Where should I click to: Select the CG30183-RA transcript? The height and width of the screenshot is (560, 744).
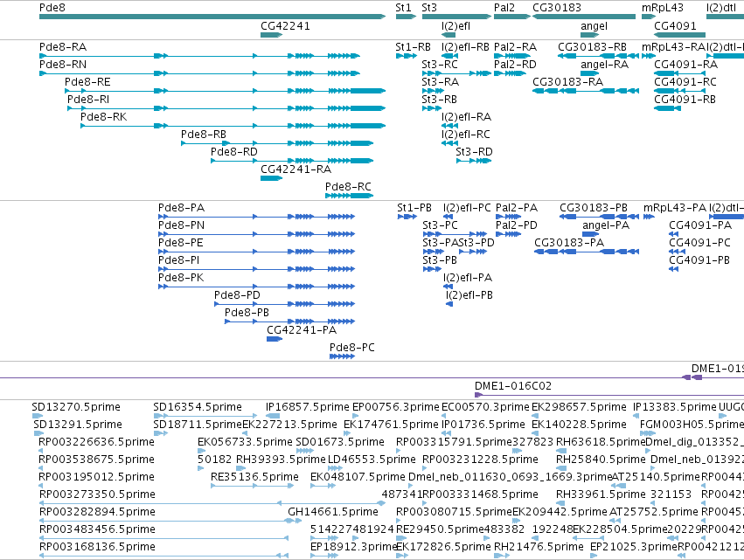[586, 91]
